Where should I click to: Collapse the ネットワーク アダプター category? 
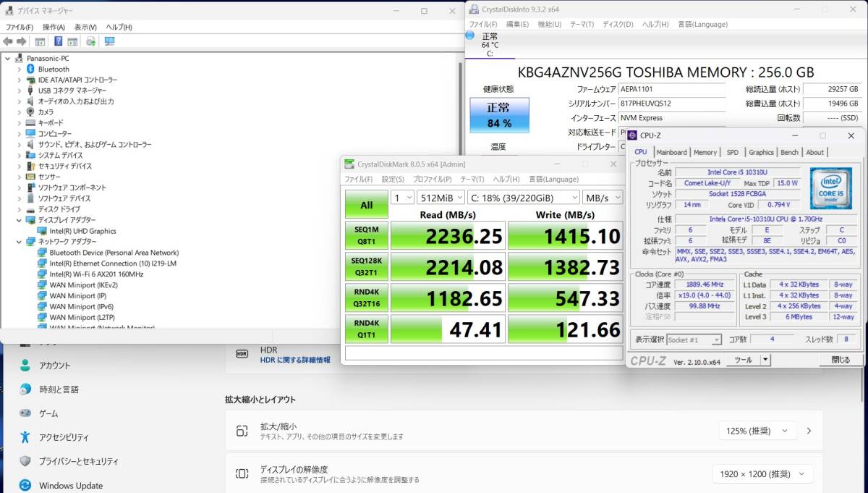[20, 242]
